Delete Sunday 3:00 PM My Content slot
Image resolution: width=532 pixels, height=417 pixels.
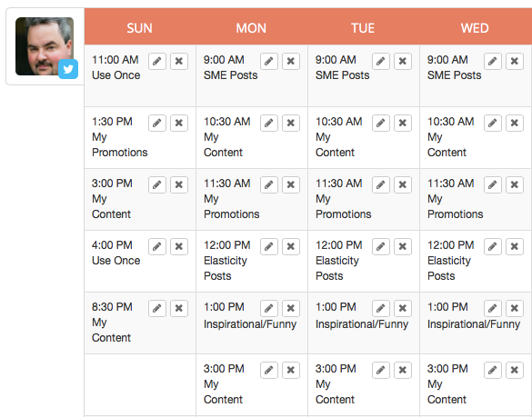179,184
